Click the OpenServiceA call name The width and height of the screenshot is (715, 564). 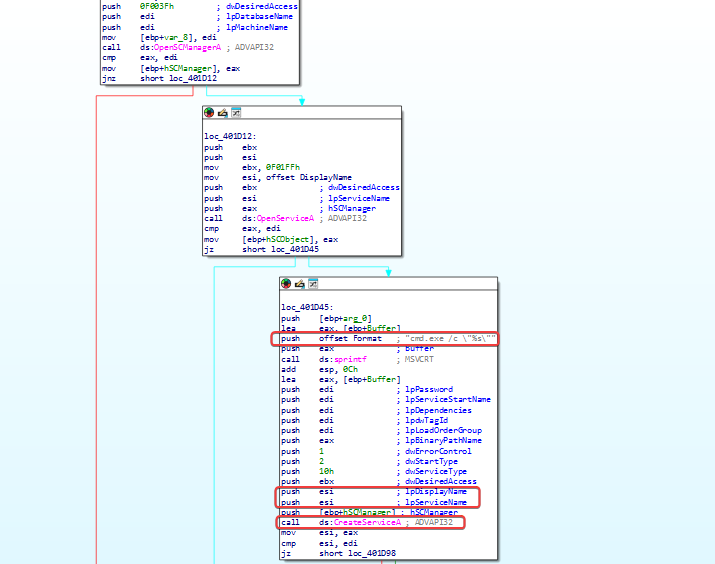(285, 218)
